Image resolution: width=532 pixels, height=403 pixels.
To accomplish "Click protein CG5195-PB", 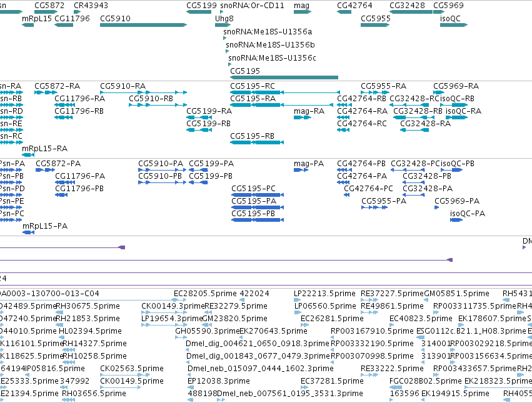I will (258, 220).
